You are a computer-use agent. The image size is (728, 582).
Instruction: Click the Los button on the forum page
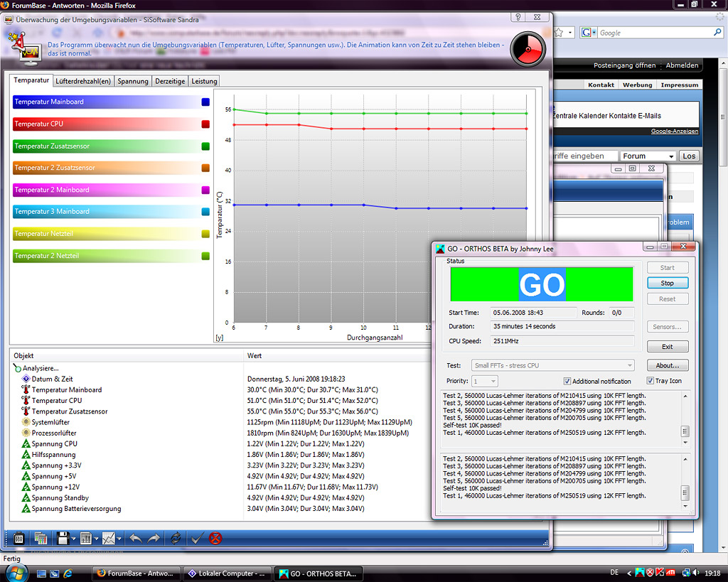point(689,156)
